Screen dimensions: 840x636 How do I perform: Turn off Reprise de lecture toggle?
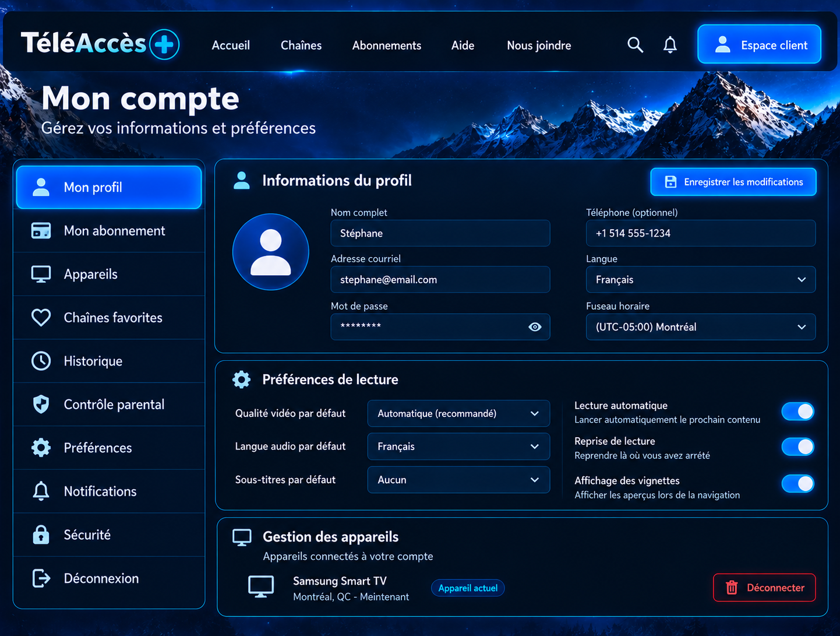pyautogui.click(x=797, y=447)
